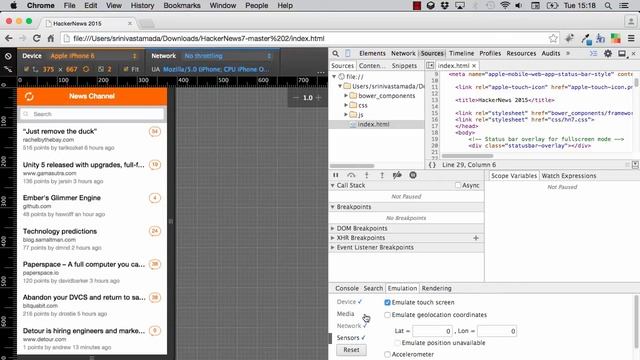Reload the current page
The width and height of the screenshot is (640, 360).
point(36,38)
